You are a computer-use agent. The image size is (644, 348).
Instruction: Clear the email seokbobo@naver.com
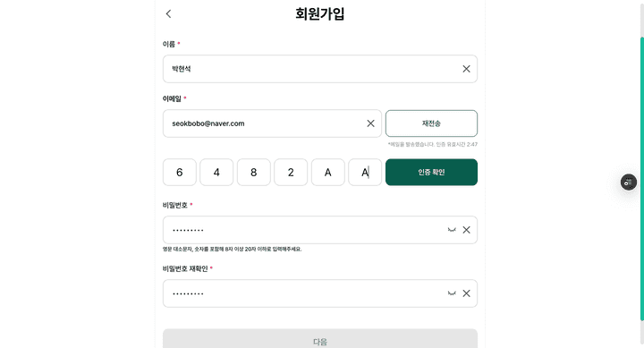click(x=370, y=123)
